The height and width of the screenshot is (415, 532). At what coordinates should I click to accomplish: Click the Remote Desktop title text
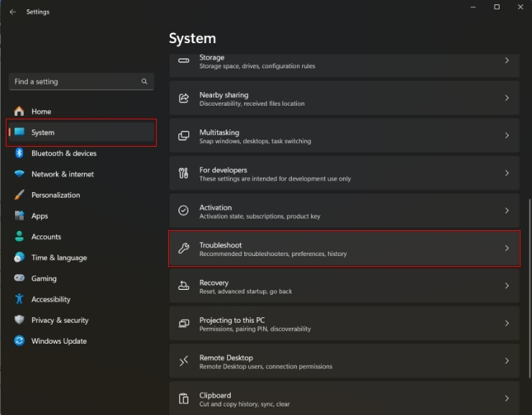[x=226, y=357]
